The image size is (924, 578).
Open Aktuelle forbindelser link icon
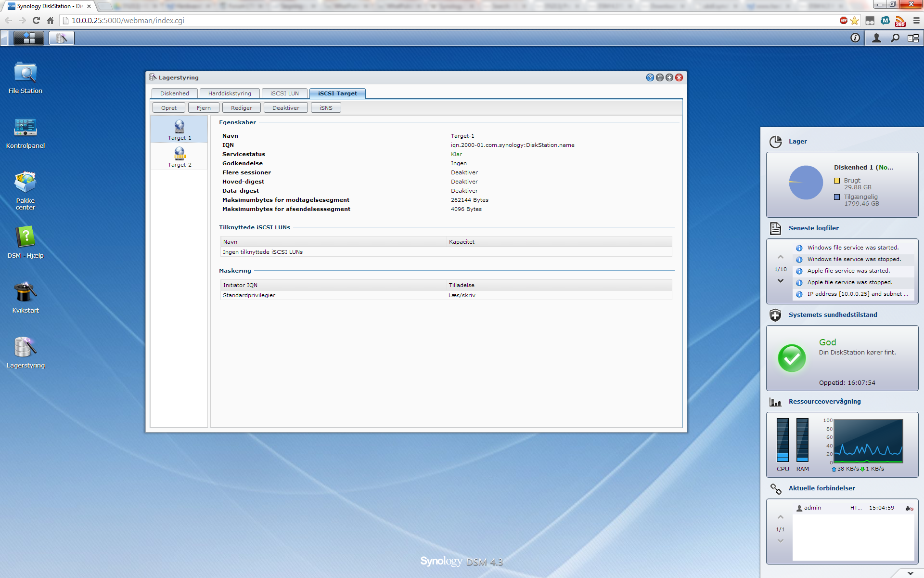point(775,488)
